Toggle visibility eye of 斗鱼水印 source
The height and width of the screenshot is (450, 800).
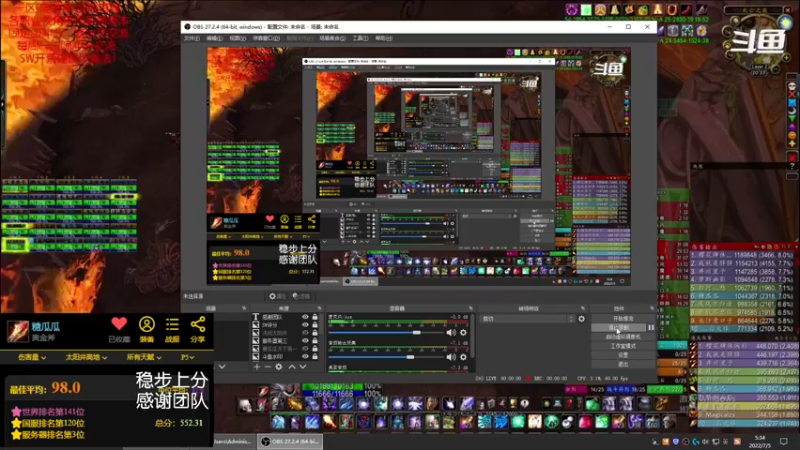tap(305, 356)
